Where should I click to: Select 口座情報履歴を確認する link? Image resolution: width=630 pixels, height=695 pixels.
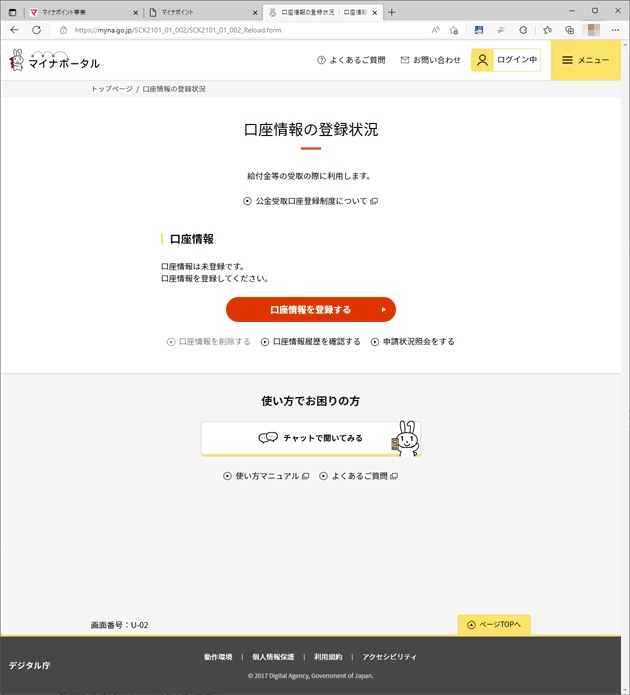point(311,342)
